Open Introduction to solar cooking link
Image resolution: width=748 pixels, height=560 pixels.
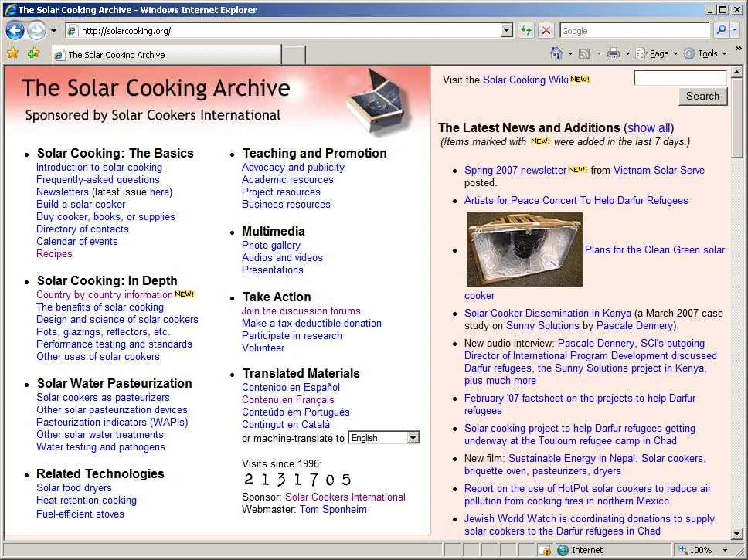point(99,168)
